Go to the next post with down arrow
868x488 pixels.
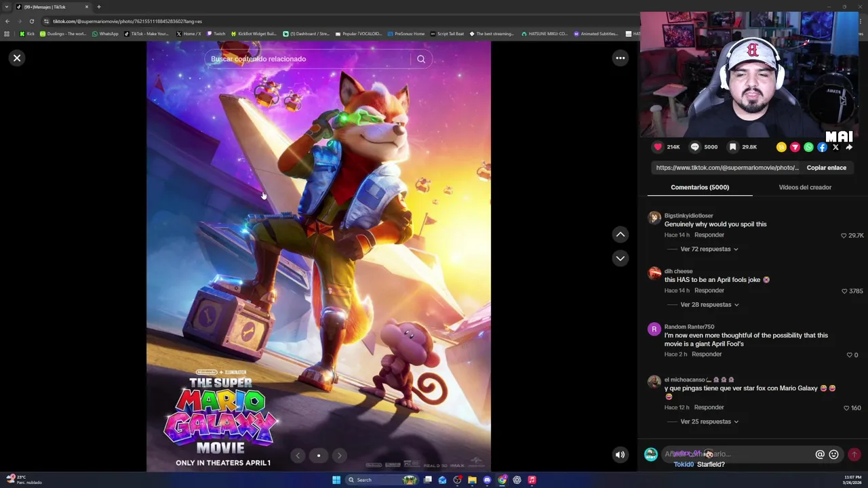(620, 258)
